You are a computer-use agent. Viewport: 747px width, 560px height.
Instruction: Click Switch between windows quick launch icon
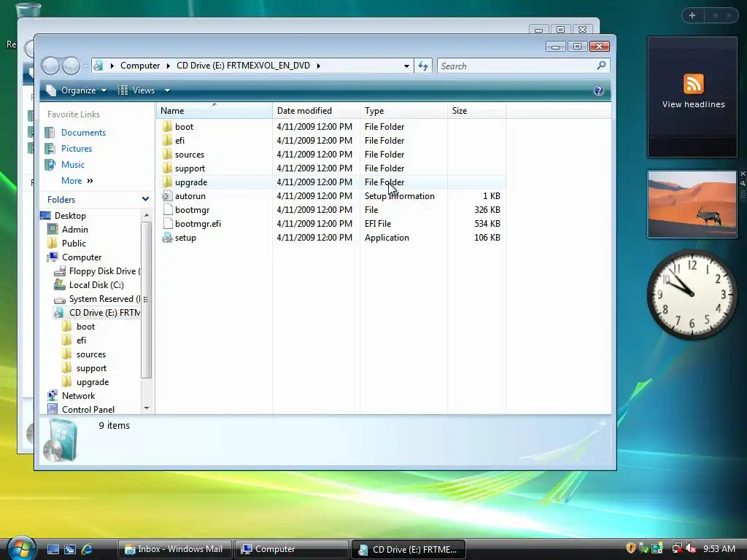coord(69,549)
